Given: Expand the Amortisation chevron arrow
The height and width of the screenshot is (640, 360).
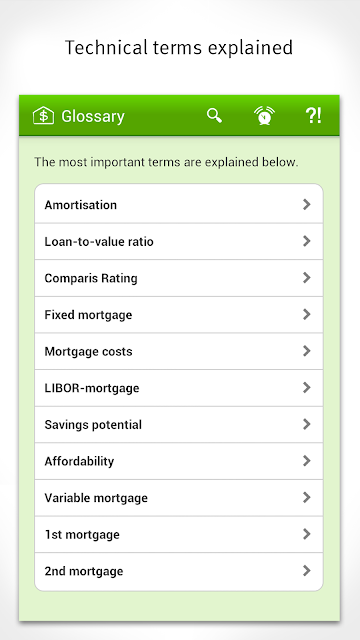Looking at the screenshot, I should (x=307, y=204).
